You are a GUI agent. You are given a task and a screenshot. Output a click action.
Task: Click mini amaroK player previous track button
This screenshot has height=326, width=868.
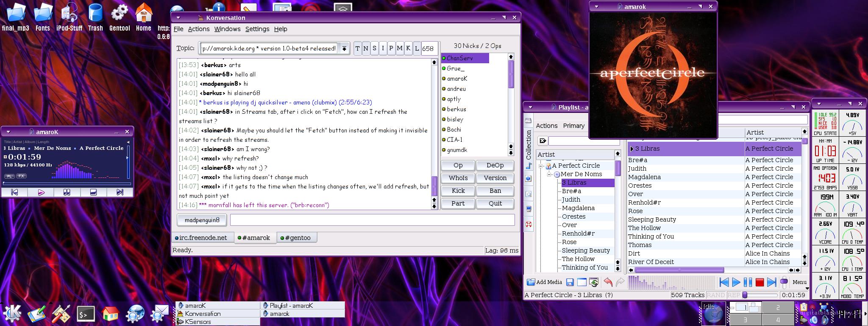pyautogui.click(x=14, y=192)
